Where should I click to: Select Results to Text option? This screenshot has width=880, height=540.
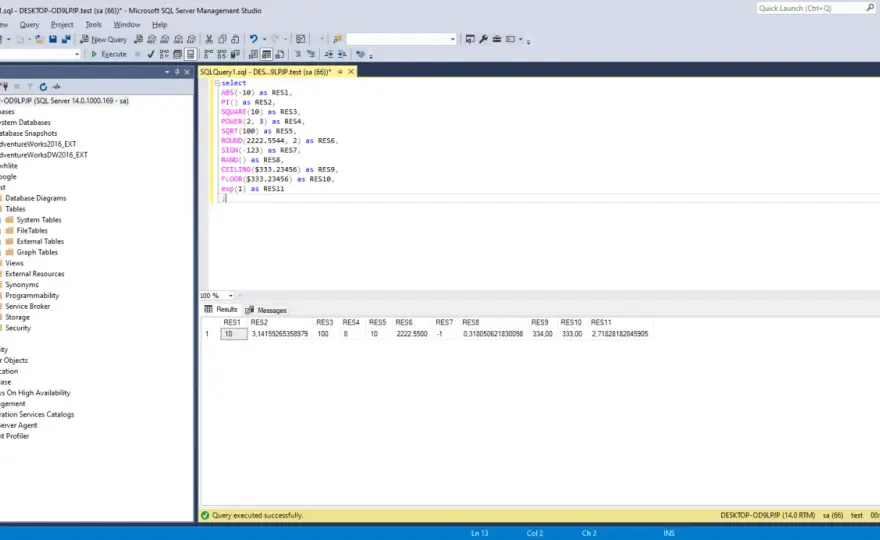click(253, 54)
